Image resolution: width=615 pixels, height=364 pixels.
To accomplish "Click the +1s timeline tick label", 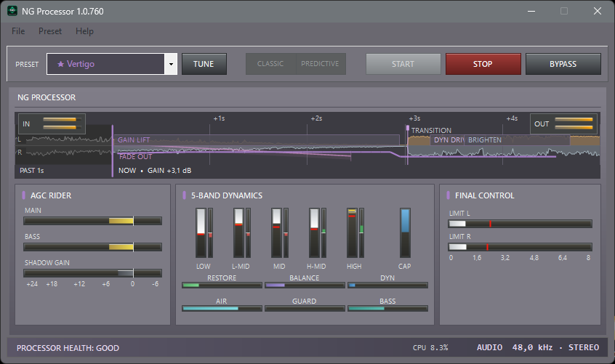I will click(219, 118).
